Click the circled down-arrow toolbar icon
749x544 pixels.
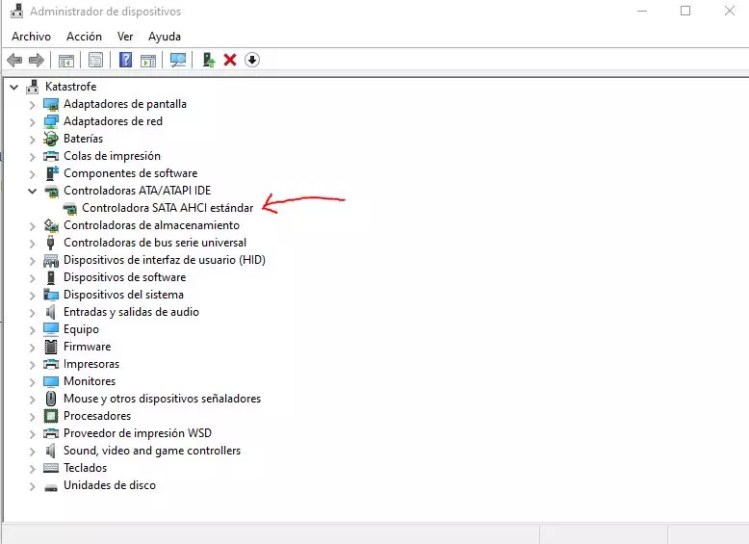(252, 60)
